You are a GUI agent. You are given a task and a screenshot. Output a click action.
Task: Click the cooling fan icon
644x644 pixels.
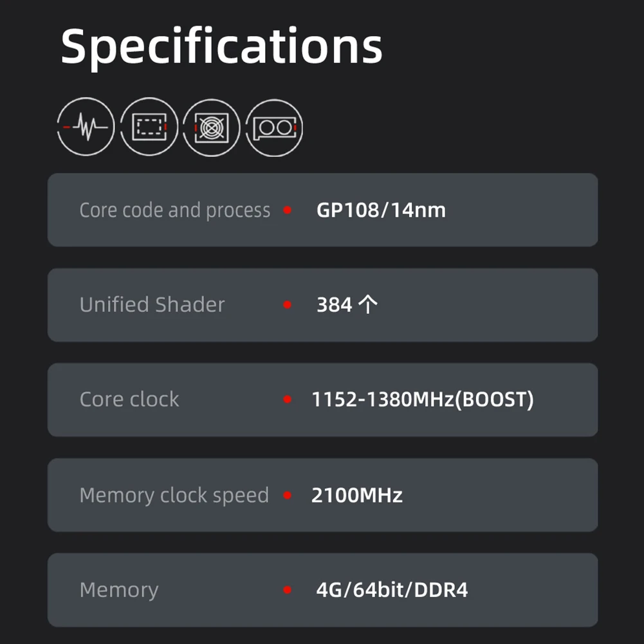211,127
